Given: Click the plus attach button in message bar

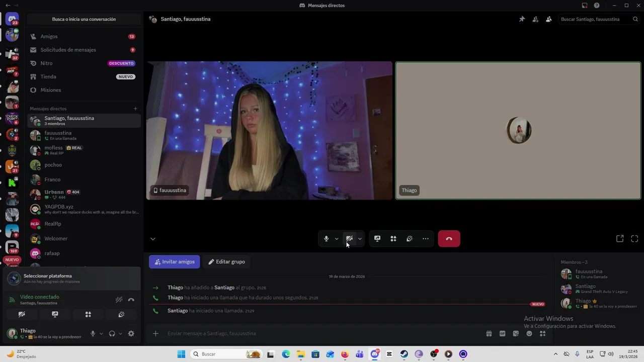Looking at the screenshot, I should pos(155,333).
